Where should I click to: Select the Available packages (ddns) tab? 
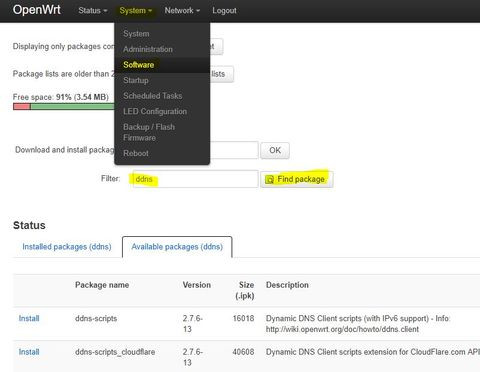click(x=177, y=247)
